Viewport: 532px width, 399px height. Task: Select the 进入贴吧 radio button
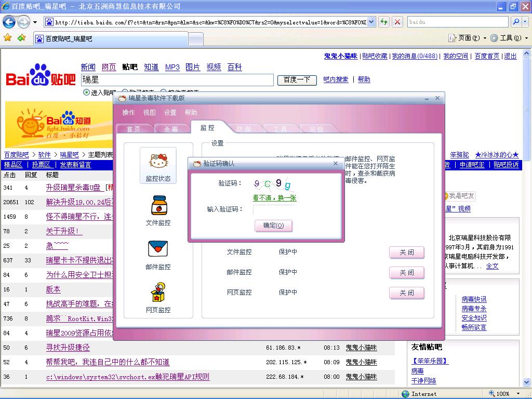point(87,92)
